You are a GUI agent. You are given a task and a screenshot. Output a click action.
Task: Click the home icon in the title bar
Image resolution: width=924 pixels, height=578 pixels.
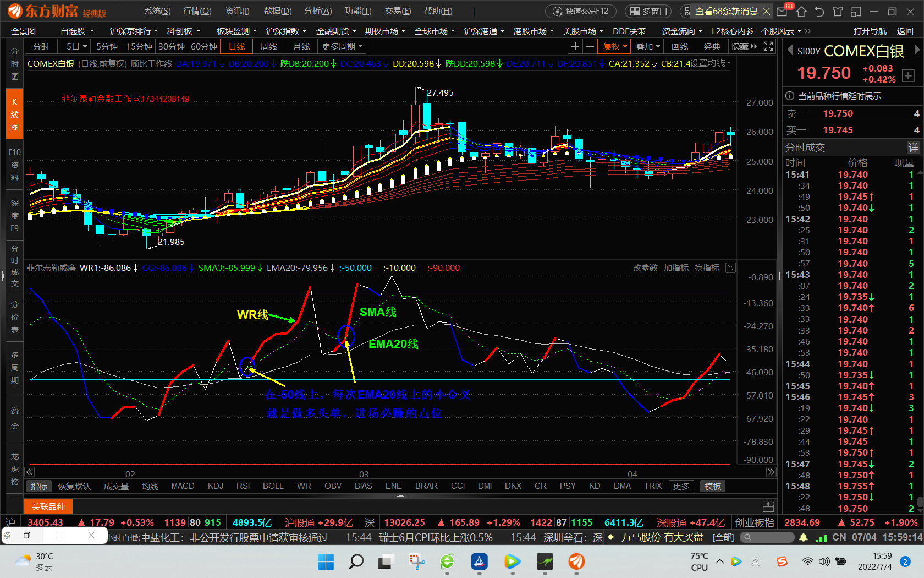click(x=801, y=11)
